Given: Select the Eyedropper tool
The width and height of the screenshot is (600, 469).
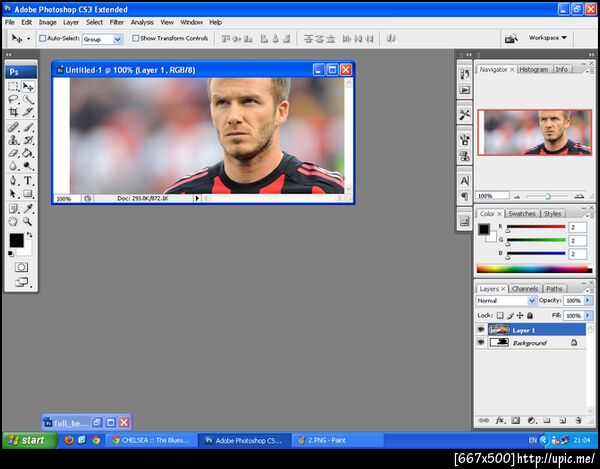Looking at the screenshot, I should click(x=28, y=208).
